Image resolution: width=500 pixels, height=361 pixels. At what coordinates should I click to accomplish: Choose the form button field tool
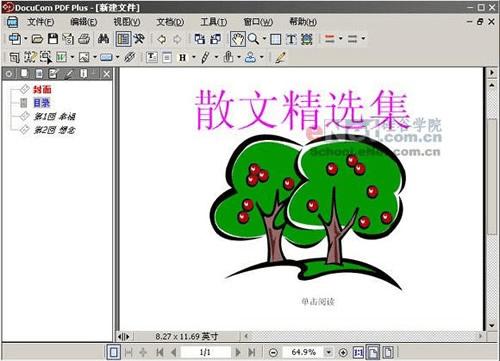[106, 58]
